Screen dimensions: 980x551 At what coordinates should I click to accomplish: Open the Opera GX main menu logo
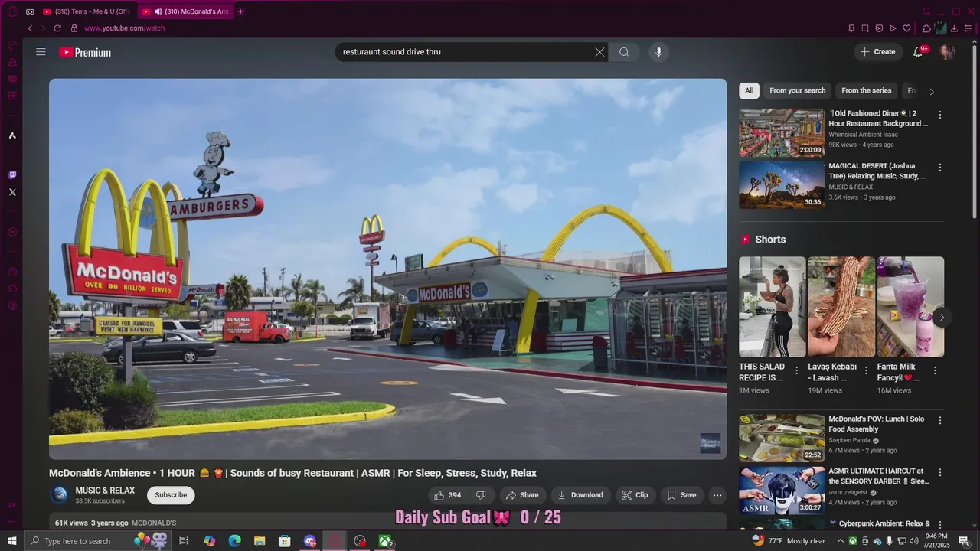pos(12,11)
